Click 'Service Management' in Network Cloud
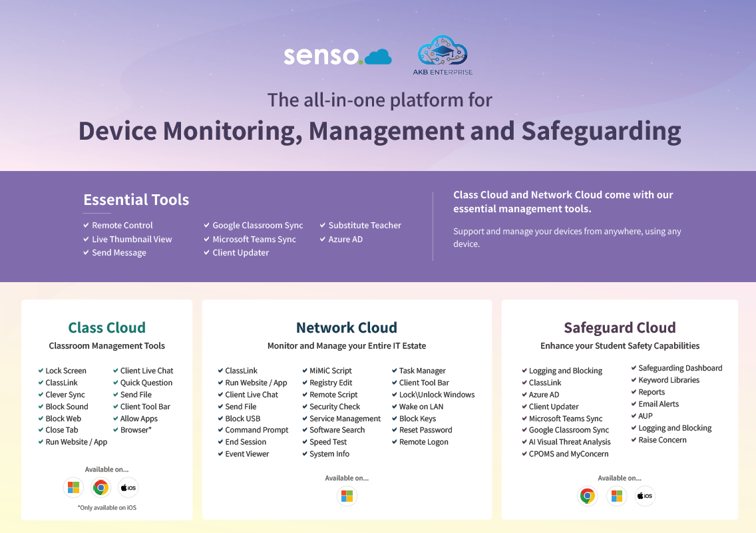 tap(345, 419)
